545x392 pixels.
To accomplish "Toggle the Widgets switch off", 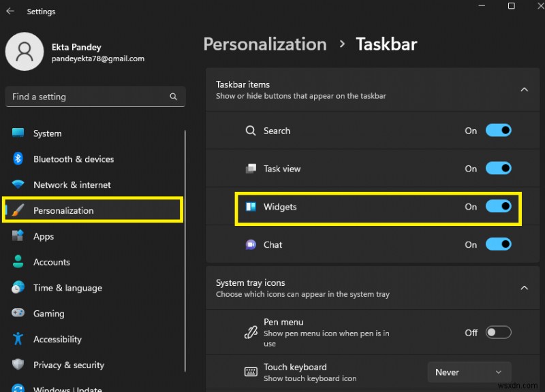I will (498, 205).
